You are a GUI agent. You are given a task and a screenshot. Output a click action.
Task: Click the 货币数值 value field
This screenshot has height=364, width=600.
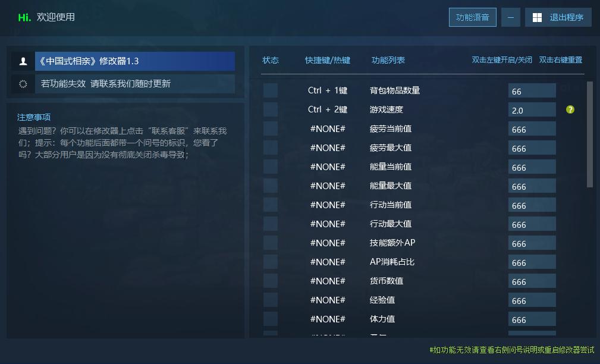(x=532, y=281)
